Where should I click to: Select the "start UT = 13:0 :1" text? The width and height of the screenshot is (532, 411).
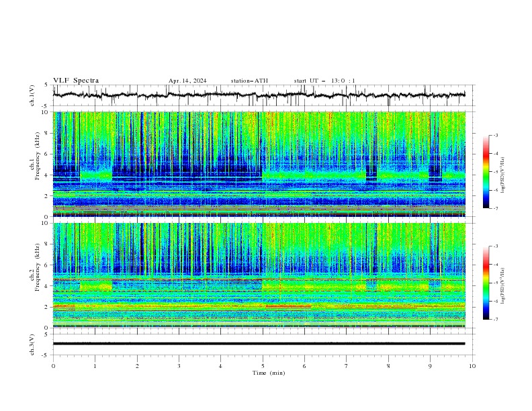324,81
